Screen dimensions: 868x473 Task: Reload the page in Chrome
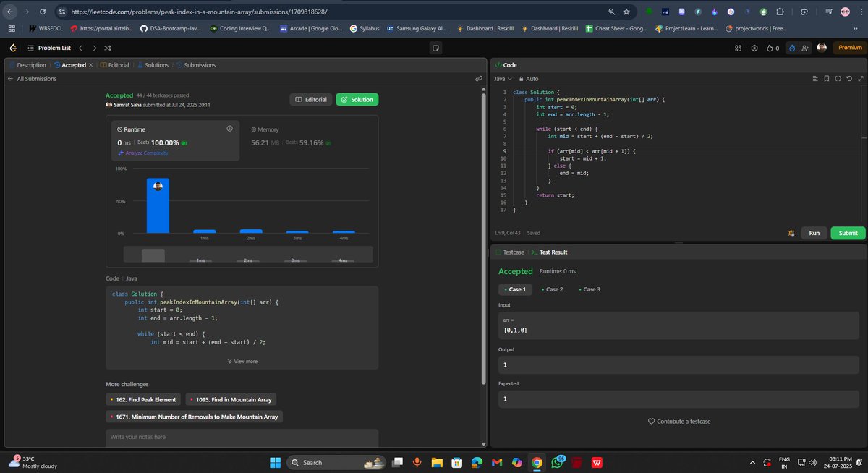[43, 12]
